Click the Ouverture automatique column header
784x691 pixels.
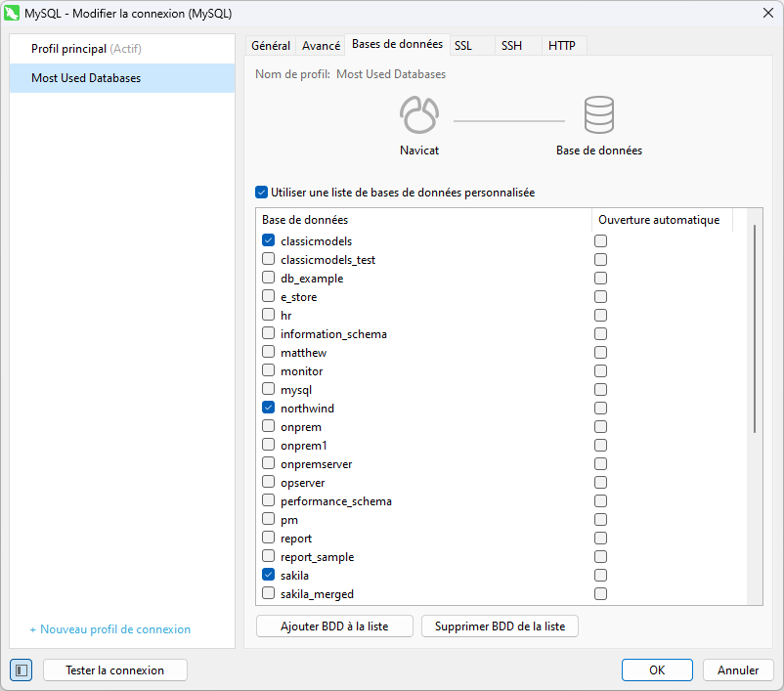(x=662, y=220)
